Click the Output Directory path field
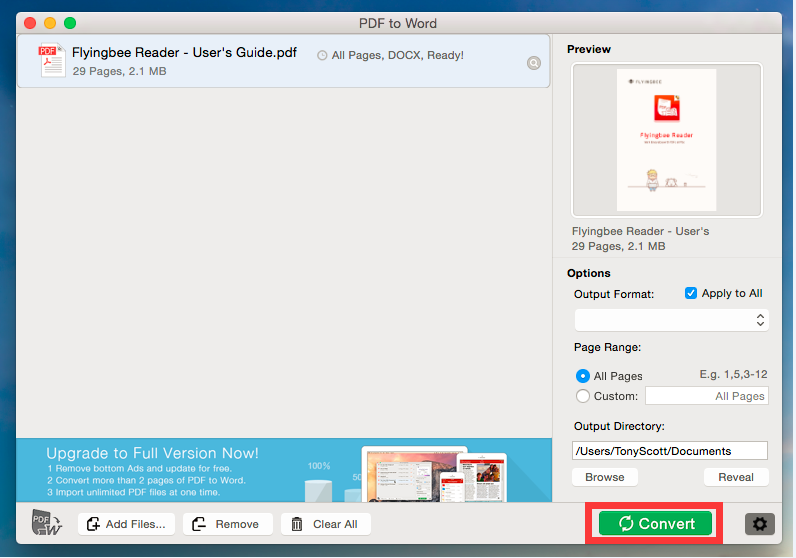 tap(670, 451)
